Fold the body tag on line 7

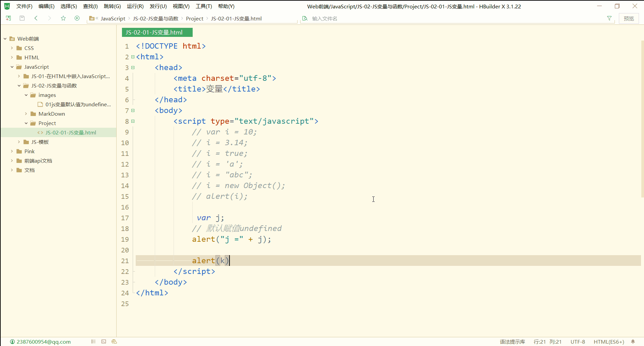(133, 110)
